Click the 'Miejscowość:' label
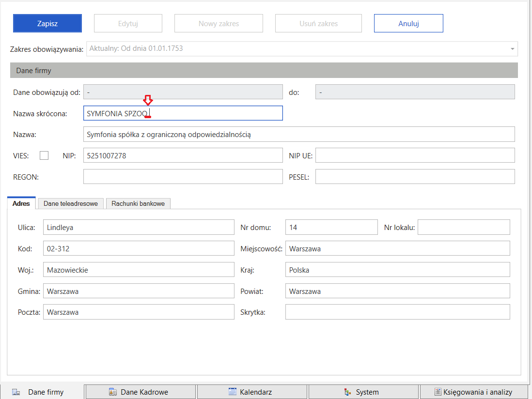532x399 pixels. point(261,249)
